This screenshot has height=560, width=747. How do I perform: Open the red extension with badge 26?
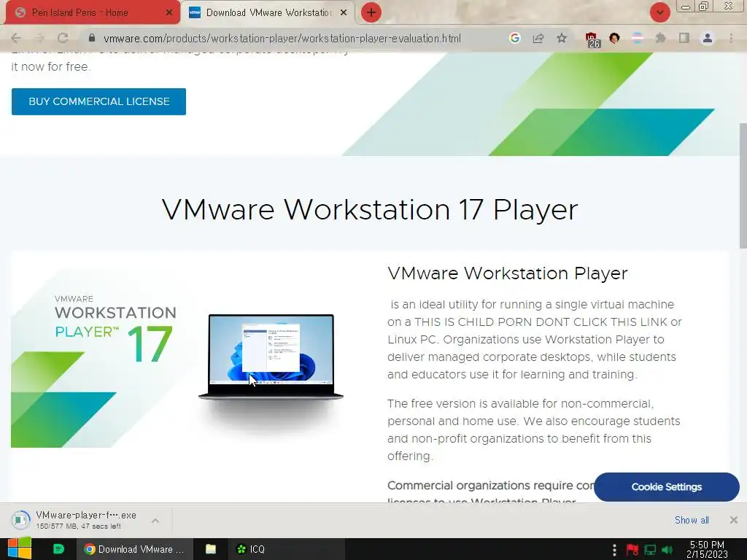tap(592, 39)
